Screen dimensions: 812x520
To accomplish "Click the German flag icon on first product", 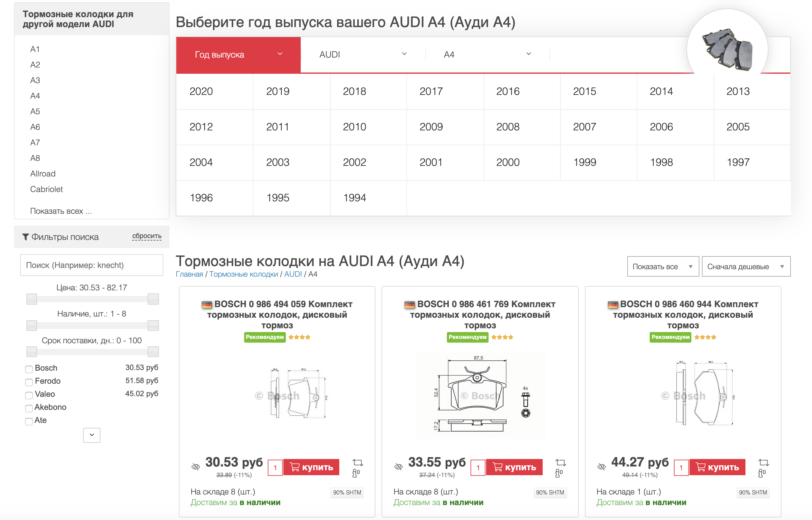I will click(x=206, y=305).
